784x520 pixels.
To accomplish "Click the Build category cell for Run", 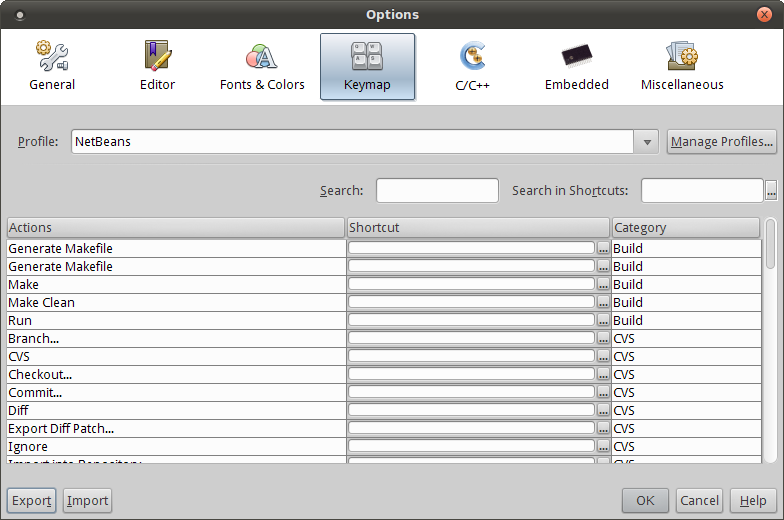I will [686, 320].
